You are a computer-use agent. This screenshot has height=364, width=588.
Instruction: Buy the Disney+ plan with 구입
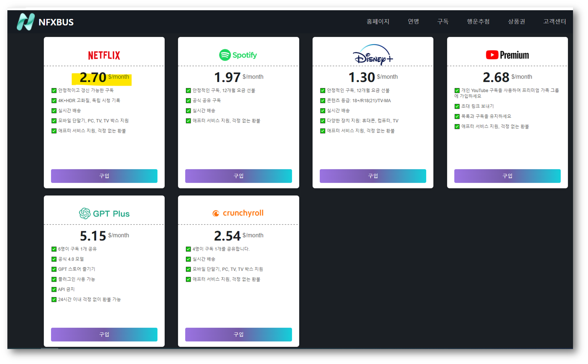pos(373,176)
